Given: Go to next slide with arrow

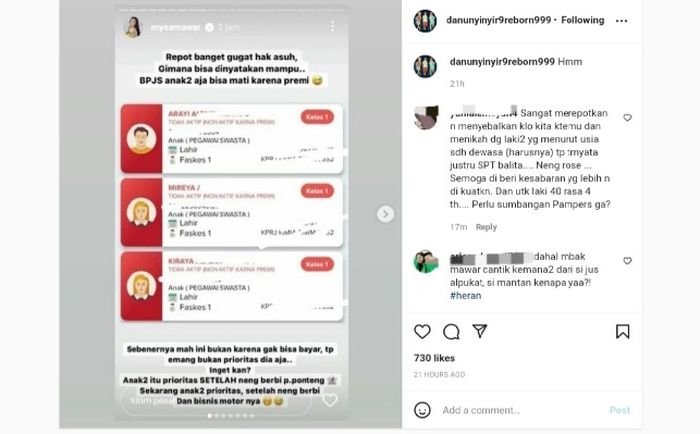Looking at the screenshot, I should [x=385, y=214].
